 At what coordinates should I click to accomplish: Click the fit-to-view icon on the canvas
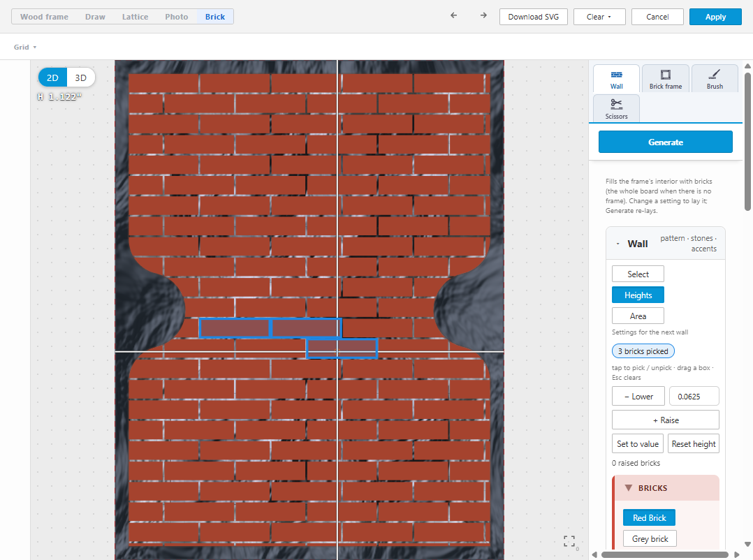click(x=569, y=541)
